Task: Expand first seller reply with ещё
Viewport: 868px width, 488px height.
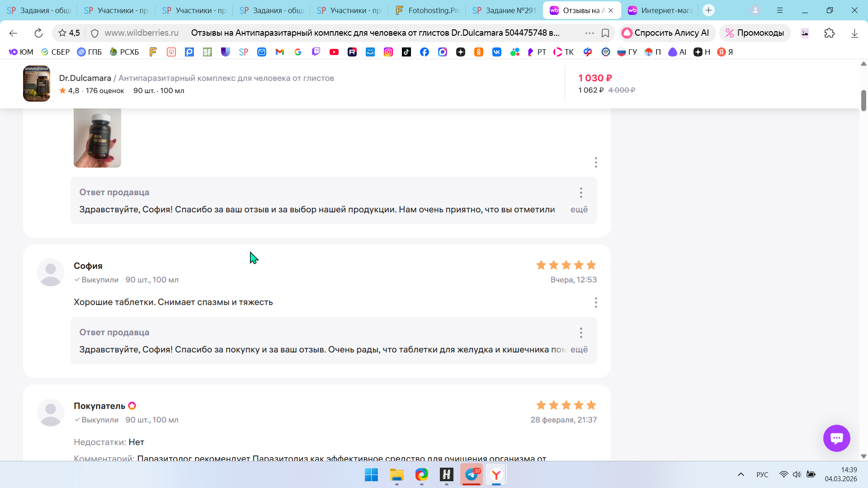Action: point(579,209)
